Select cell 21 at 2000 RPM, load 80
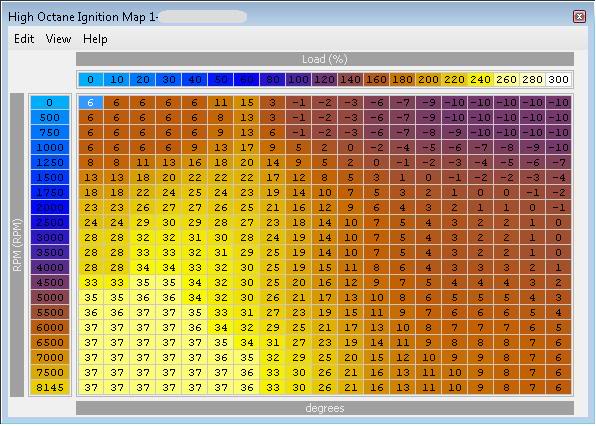The width and height of the screenshot is (596, 426). point(273,207)
